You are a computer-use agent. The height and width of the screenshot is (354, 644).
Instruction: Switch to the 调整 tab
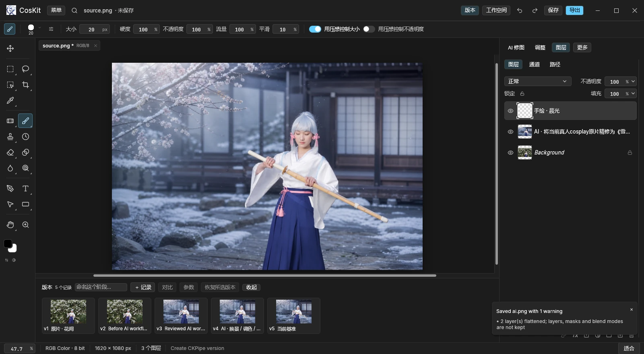(x=540, y=47)
